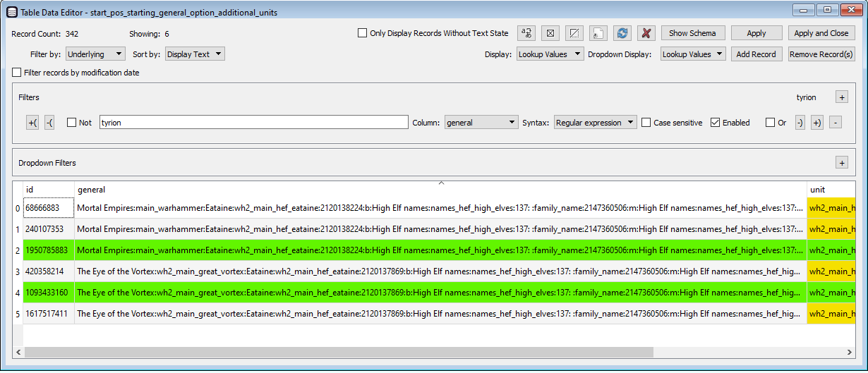Toggle Only Display Records Without Text State

[362, 33]
